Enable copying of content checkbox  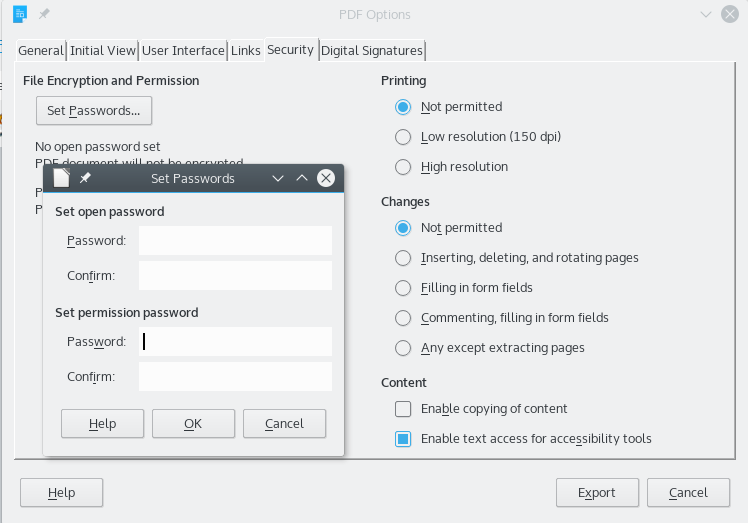tap(403, 409)
